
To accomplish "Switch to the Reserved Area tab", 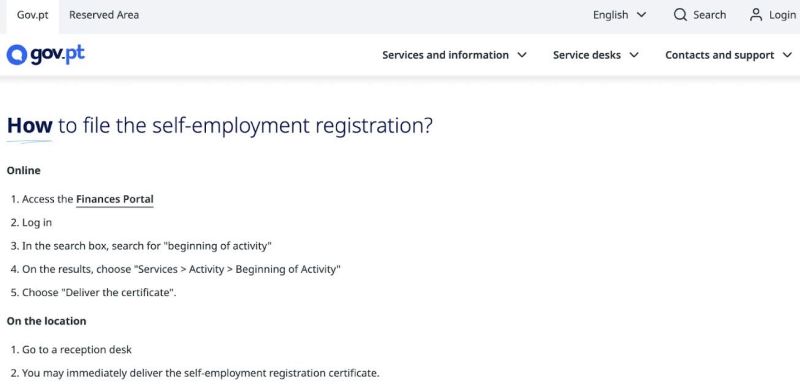I will coord(104,15).
